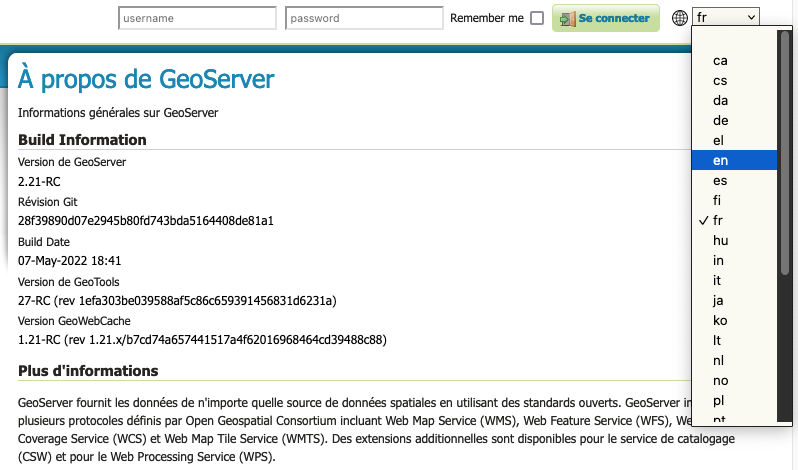Click the Git revision hash 28f39890d07e…
Image resolution: width=798 pixels, height=470 pixels.
146,221
